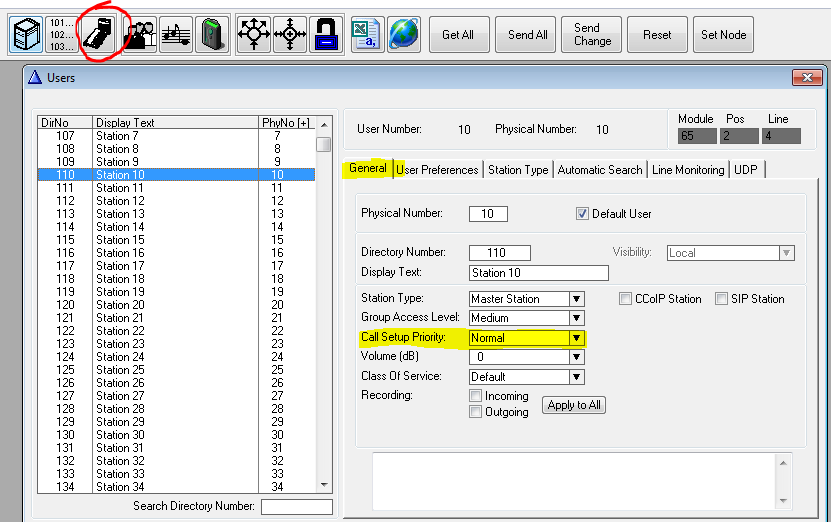Image resolution: width=831 pixels, height=522 pixels.
Task: Enable the CCoIP Station checkbox
Action: click(x=626, y=299)
